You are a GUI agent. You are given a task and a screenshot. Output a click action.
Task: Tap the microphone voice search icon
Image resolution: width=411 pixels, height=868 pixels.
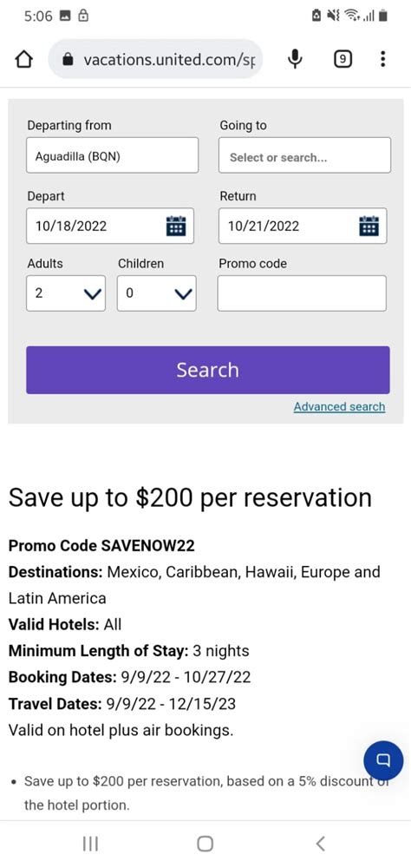(x=296, y=59)
